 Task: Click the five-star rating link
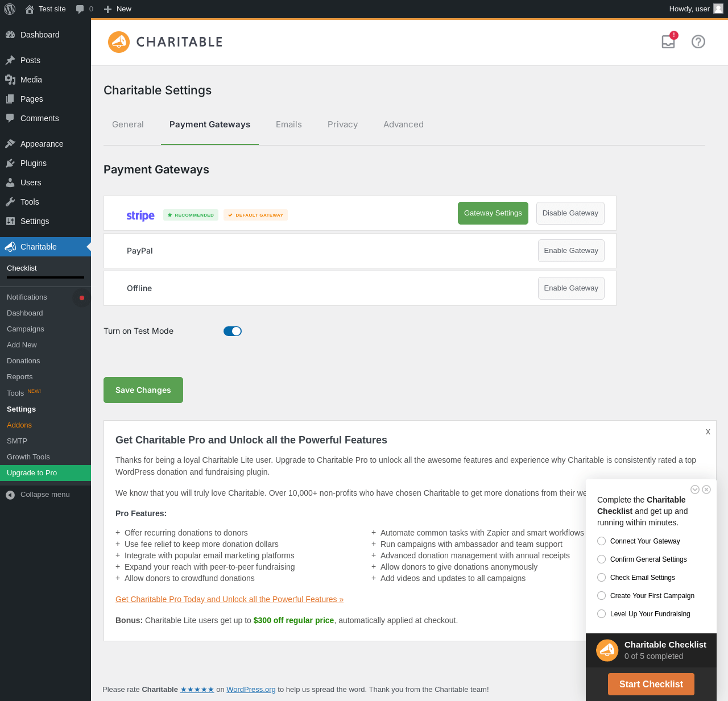pyautogui.click(x=197, y=690)
